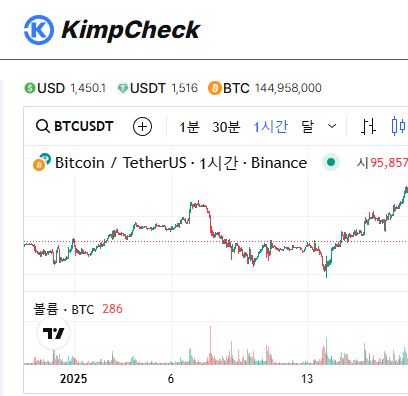Click the 13 date label on time axis
Image resolution: width=408 pixels, height=396 pixels.
coord(307,379)
